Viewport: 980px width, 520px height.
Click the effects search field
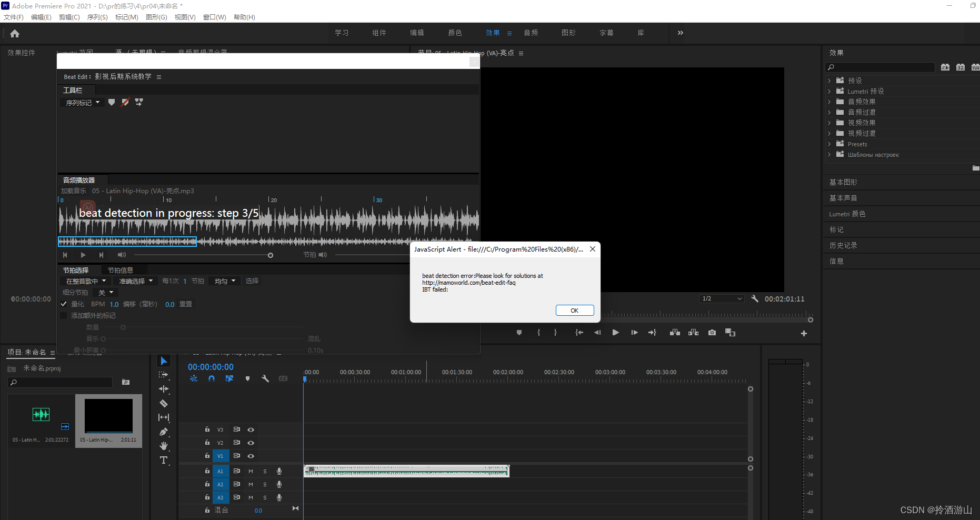(879, 67)
